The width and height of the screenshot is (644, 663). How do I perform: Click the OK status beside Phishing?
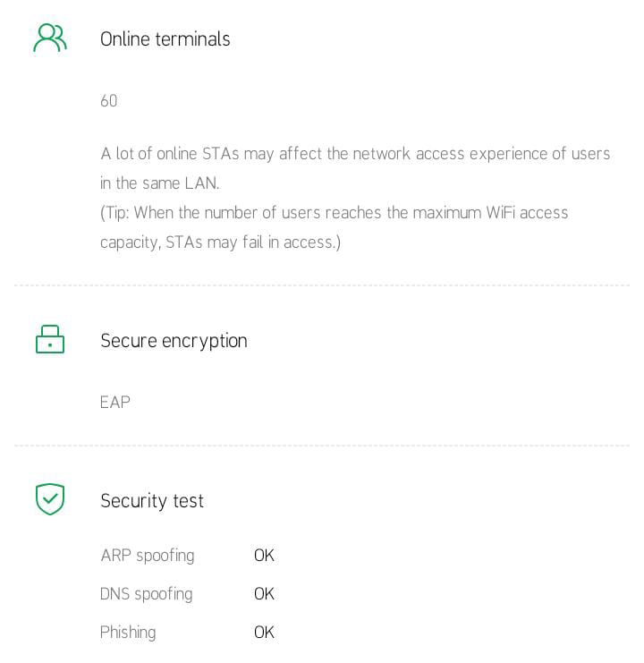(x=264, y=633)
